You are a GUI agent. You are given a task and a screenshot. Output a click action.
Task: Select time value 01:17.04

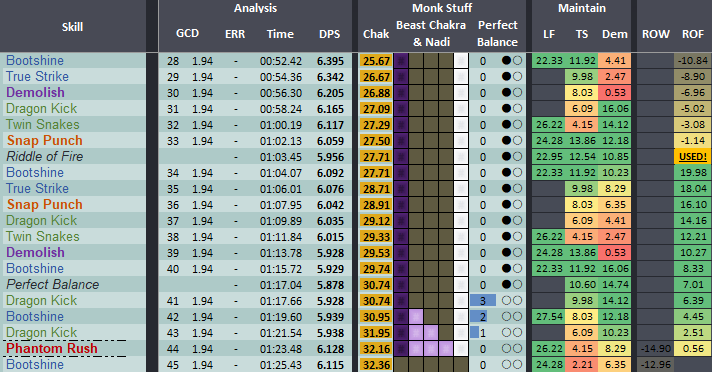(x=281, y=285)
